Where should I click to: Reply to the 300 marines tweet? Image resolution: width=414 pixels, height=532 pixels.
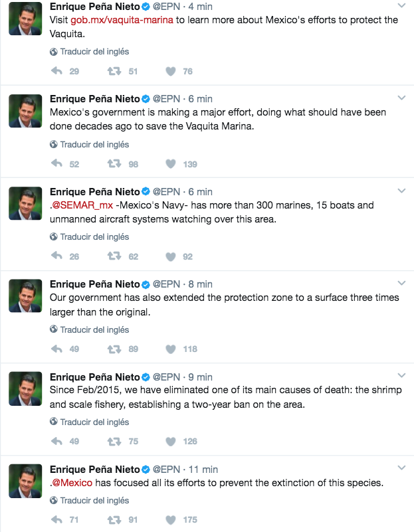pos(56,256)
